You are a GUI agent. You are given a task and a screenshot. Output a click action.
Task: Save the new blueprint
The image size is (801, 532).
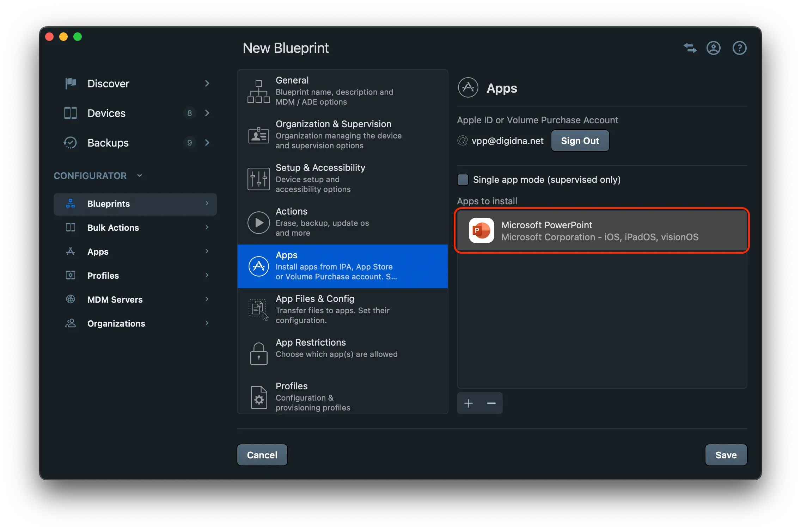(x=726, y=455)
